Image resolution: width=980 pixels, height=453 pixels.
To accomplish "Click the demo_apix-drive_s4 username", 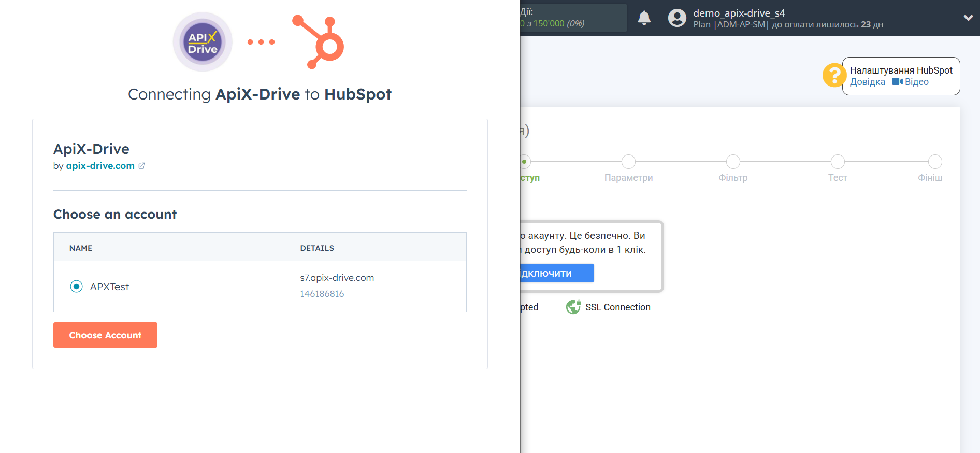I will point(739,13).
